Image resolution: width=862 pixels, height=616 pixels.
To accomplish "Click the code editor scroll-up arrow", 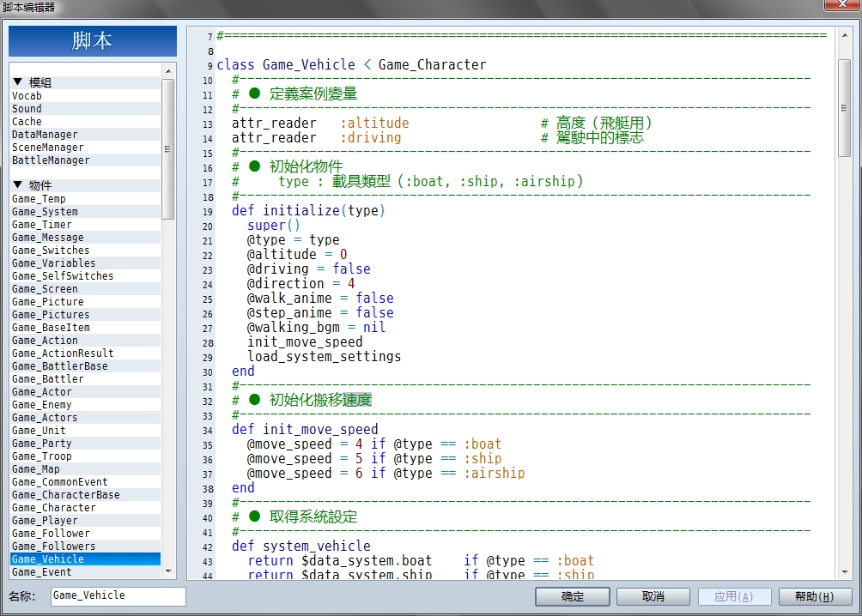I will [845, 35].
